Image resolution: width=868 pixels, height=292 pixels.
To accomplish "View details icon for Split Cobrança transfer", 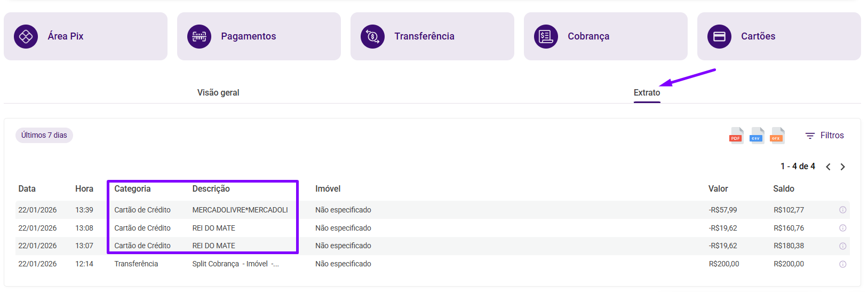I will (843, 264).
